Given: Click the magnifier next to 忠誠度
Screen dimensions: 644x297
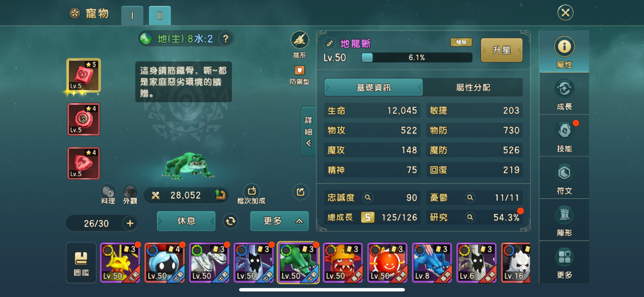Looking at the screenshot, I should pyautogui.click(x=367, y=198).
